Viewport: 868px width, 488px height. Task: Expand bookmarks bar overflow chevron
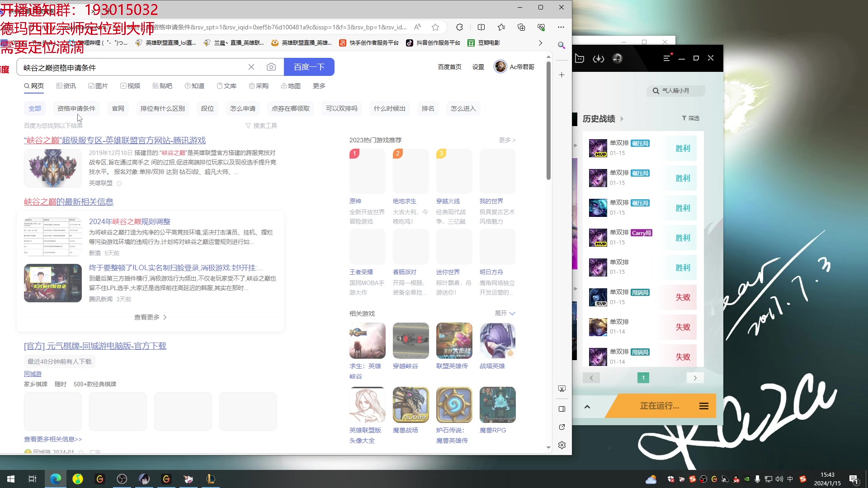540,43
